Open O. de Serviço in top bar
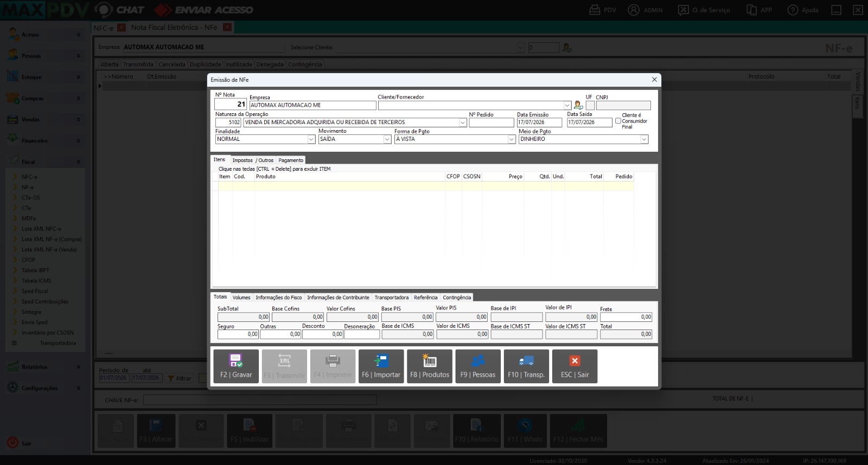The image size is (868, 465). point(704,10)
